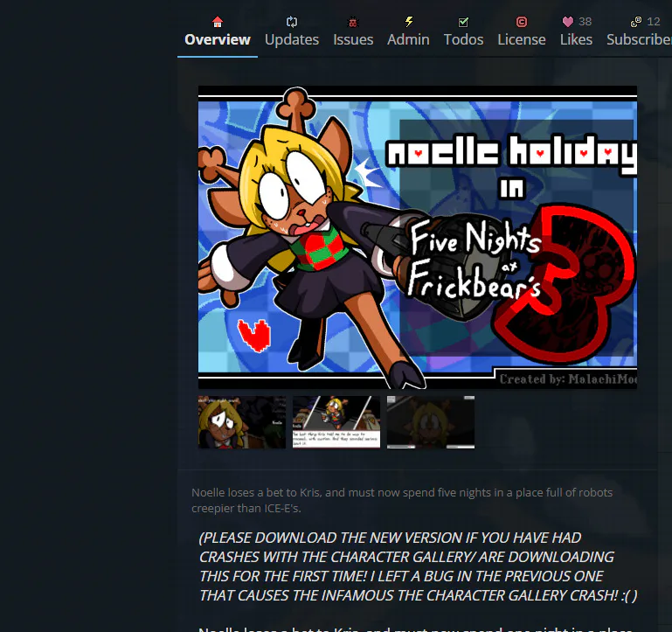
Task: Click the red house Overview icon
Action: [x=218, y=22]
